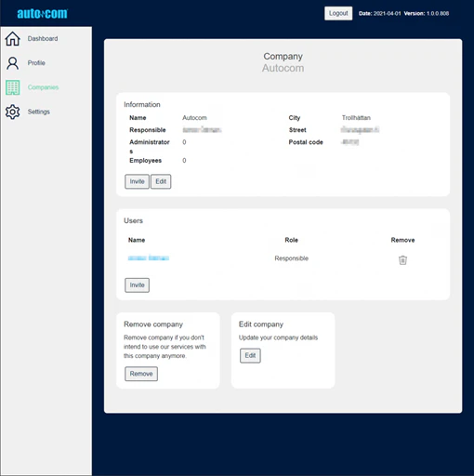Log out using the Logout button
Viewport: 474px width, 476px height.
(x=338, y=13)
